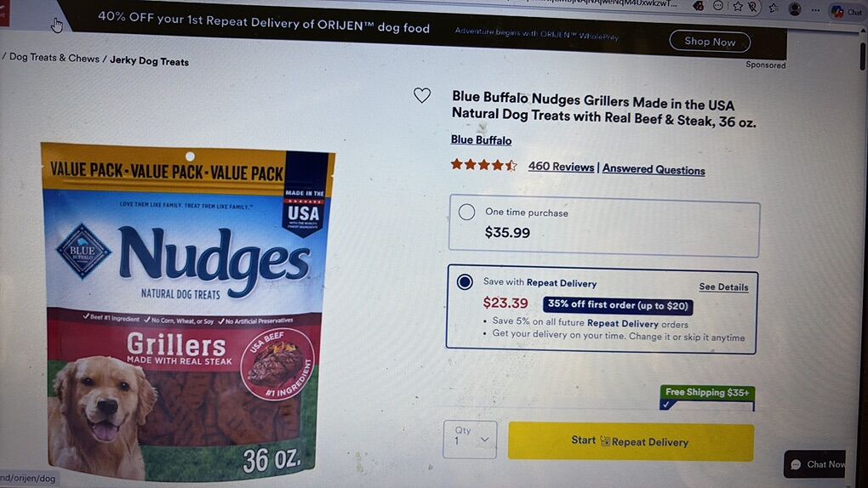Image resolution: width=868 pixels, height=488 pixels.
Task: Go to Jerky Dog Treats breadcrumb
Action: pyautogui.click(x=149, y=61)
